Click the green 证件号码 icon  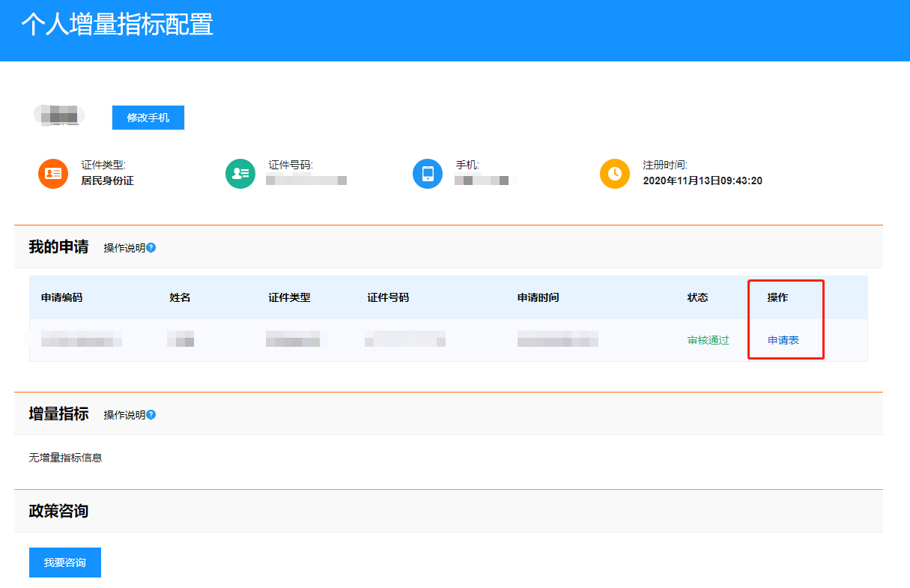(x=240, y=174)
